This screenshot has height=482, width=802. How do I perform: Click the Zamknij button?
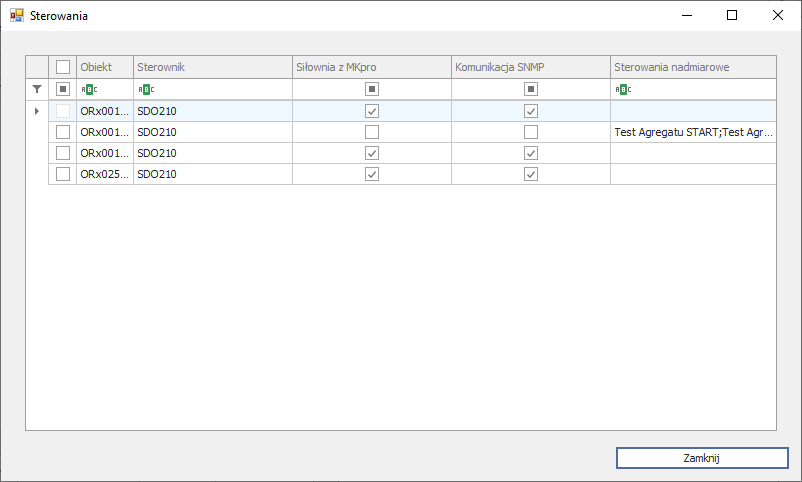coord(702,458)
